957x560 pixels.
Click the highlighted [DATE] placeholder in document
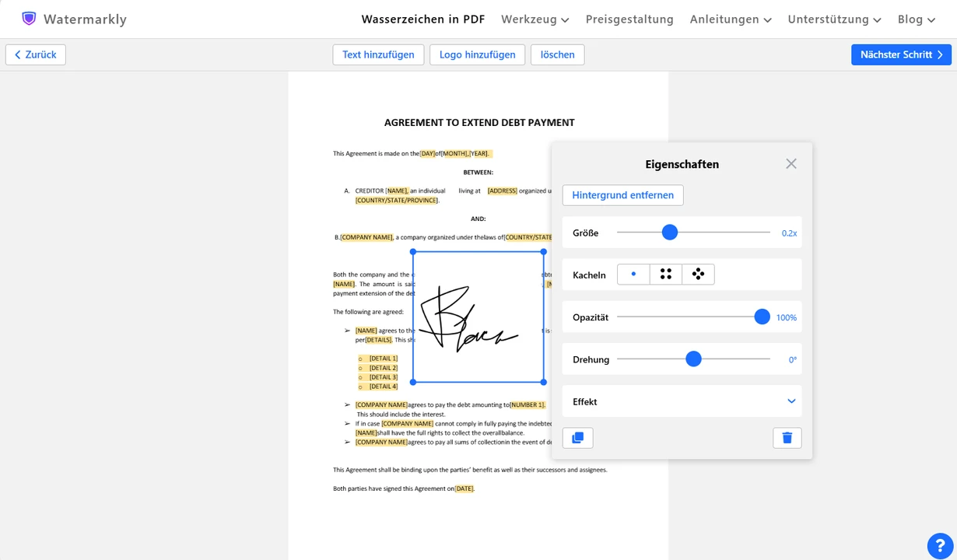(x=464, y=488)
